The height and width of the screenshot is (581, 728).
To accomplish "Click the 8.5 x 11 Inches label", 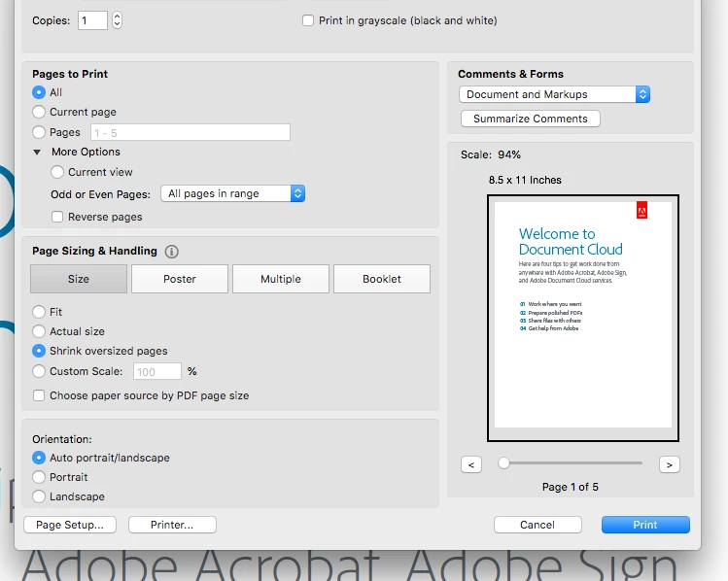I will click(x=525, y=180).
